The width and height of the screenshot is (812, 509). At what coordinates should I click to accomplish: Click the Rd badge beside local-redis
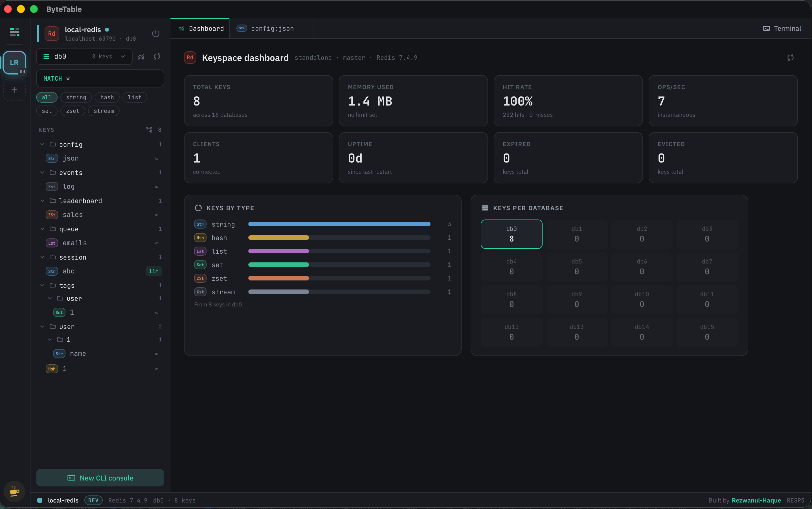coord(52,34)
